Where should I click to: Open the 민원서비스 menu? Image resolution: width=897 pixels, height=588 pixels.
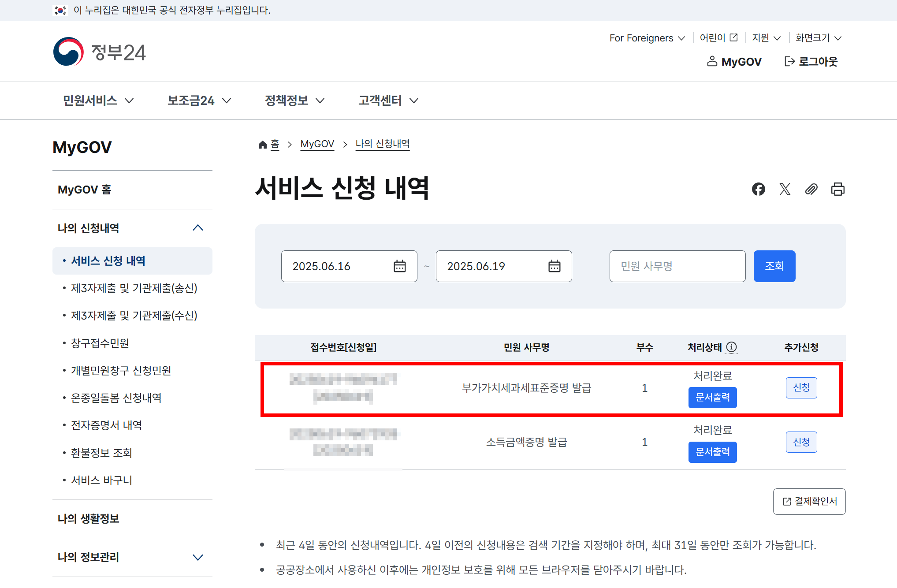point(98,100)
